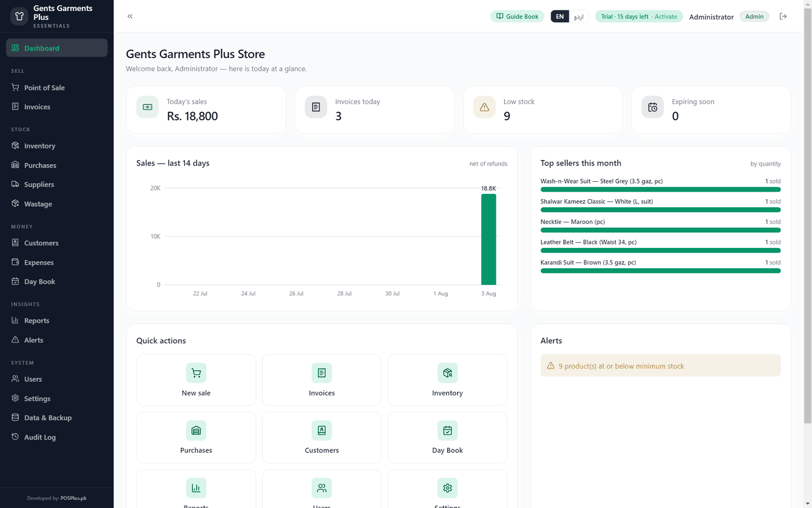This screenshot has width=812, height=508.
Task: Click the Purchases quick action icon
Action: coord(196,430)
